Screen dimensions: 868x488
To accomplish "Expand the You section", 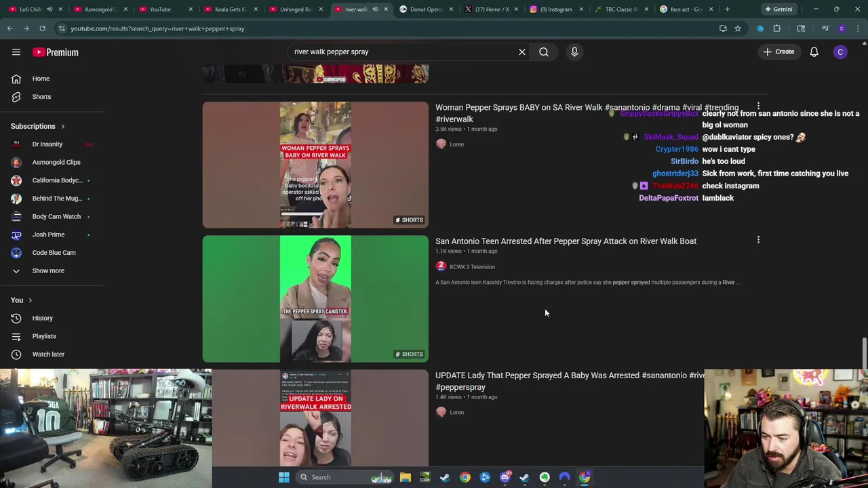I will point(22,300).
